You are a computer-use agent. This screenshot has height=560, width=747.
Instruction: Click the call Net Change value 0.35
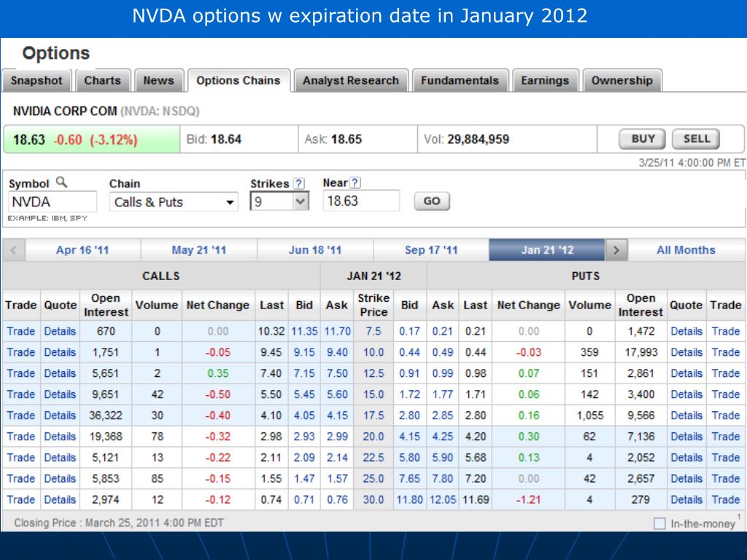point(217,373)
